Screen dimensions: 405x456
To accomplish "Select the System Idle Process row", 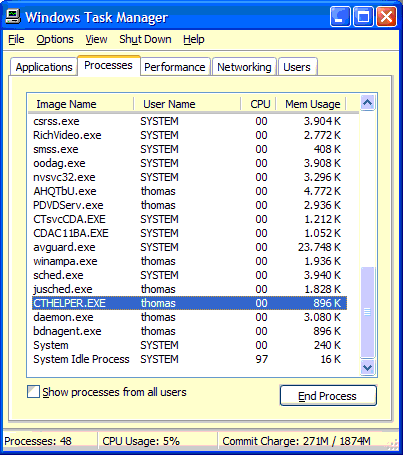I will 189,359.
